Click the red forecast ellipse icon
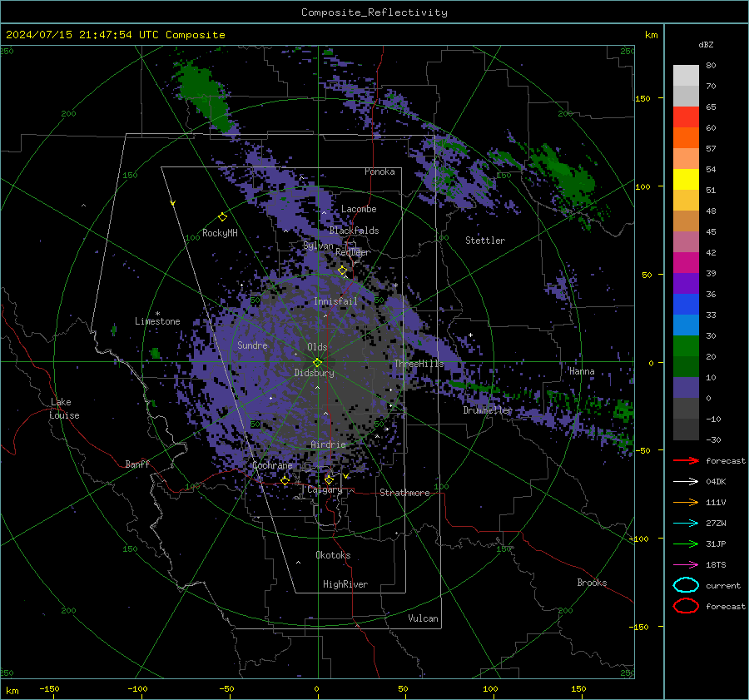Screen dimensions: 749x700 (686, 606)
